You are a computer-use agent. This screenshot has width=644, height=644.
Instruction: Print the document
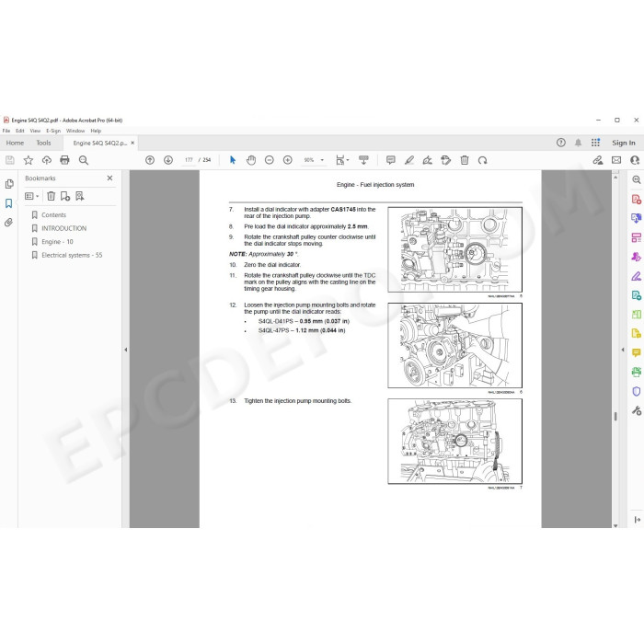pos(64,160)
